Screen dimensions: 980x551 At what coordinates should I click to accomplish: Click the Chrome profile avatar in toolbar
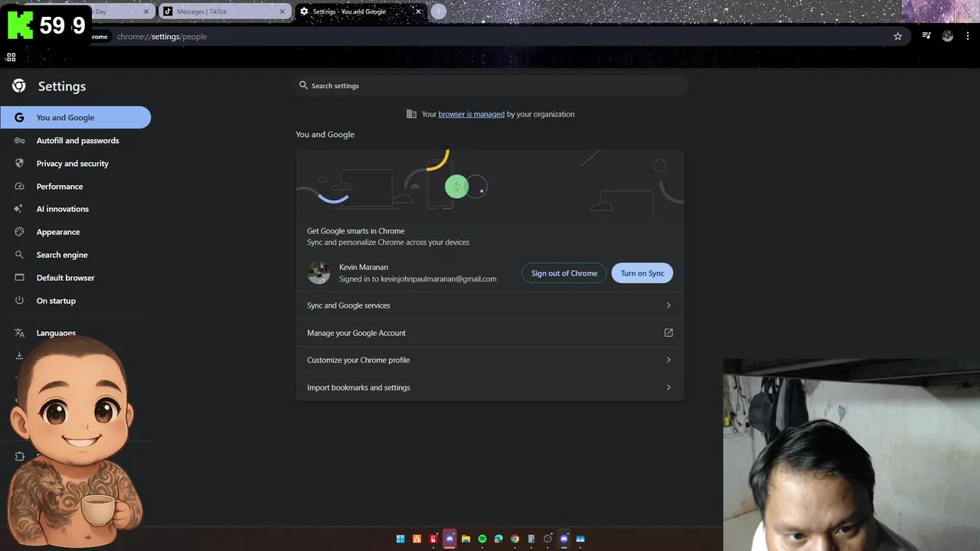(x=948, y=36)
